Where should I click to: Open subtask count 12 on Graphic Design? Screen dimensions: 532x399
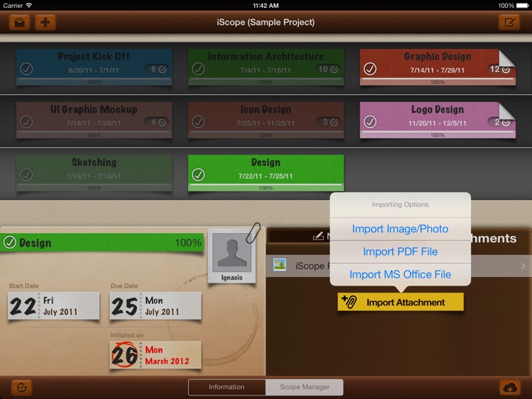click(x=500, y=69)
